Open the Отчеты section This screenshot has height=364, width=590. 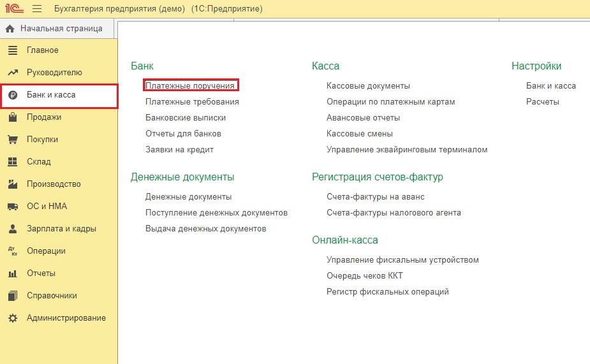click(41, 273)
